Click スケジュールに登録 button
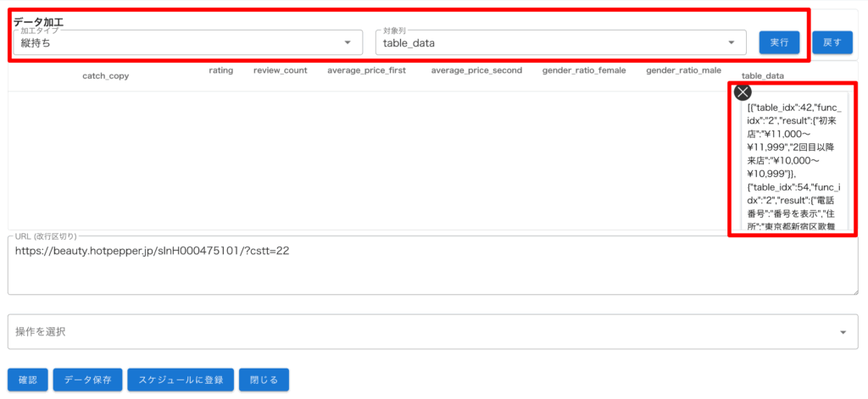The image size is (868, 399). (181, 380)
